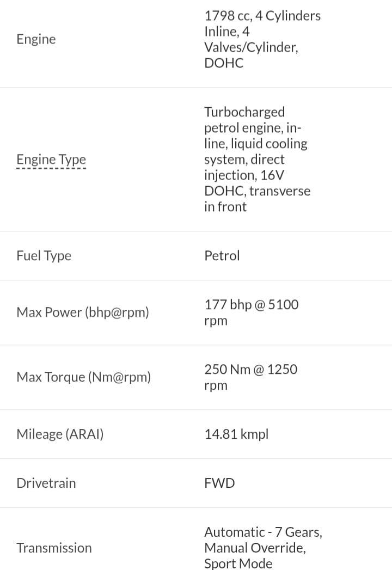The image size is (392, 570).
Task: Click the FWD drivetrain value
Action: coord(219,483)
